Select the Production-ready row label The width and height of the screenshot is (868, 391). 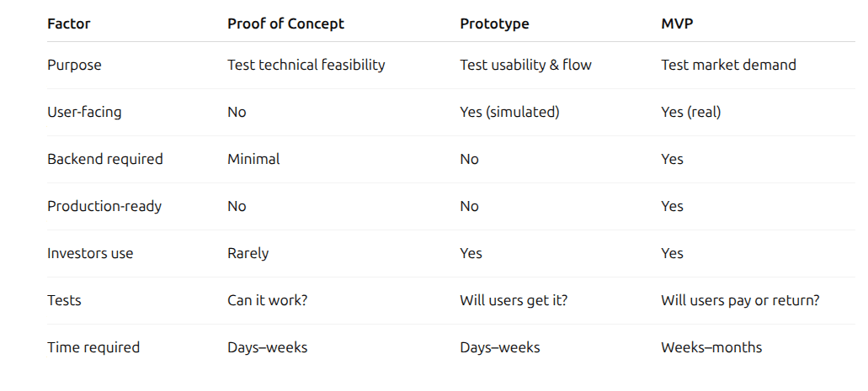pyautogui.click(x=104, y=206)
